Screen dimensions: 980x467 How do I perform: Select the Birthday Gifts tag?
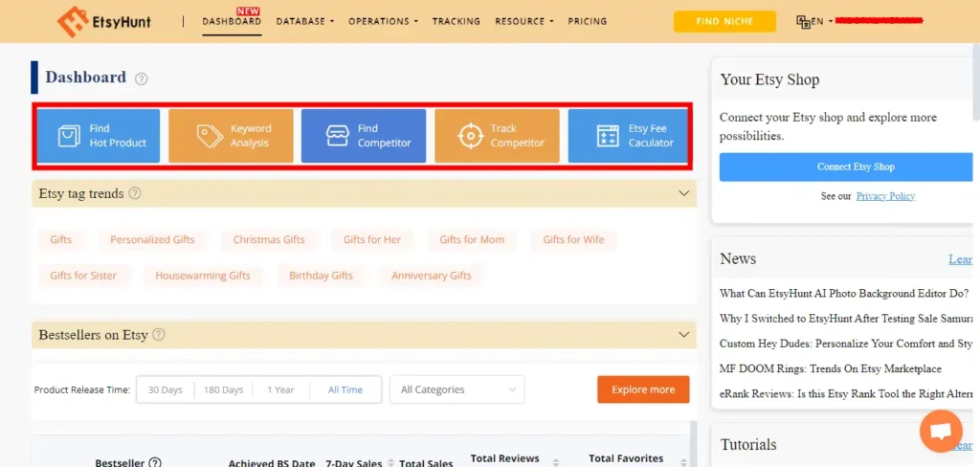click(x=321, y=275)
